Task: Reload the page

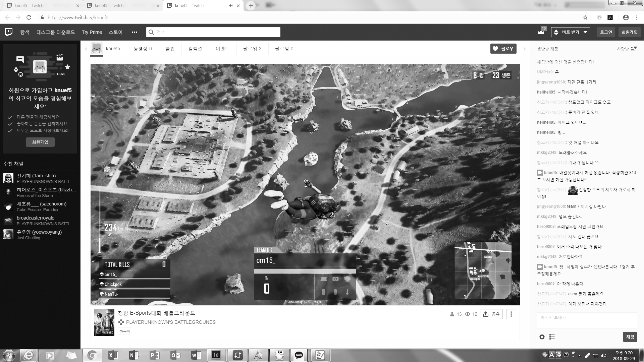Action: (29, 17)
